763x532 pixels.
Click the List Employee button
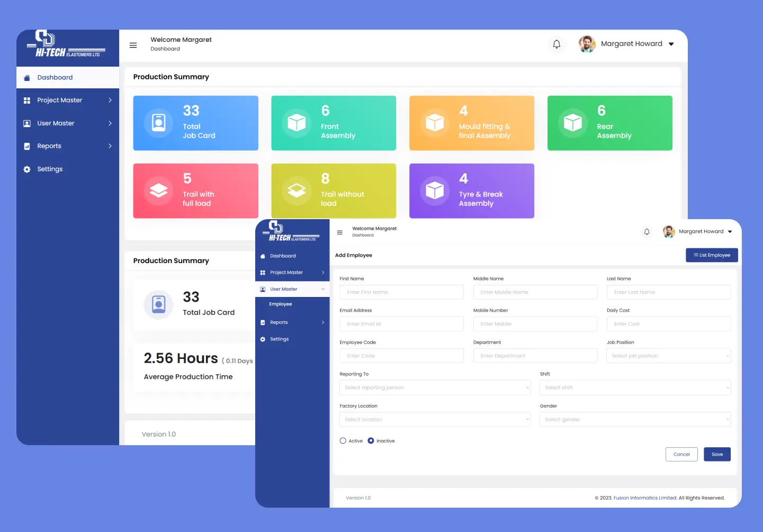712,255
